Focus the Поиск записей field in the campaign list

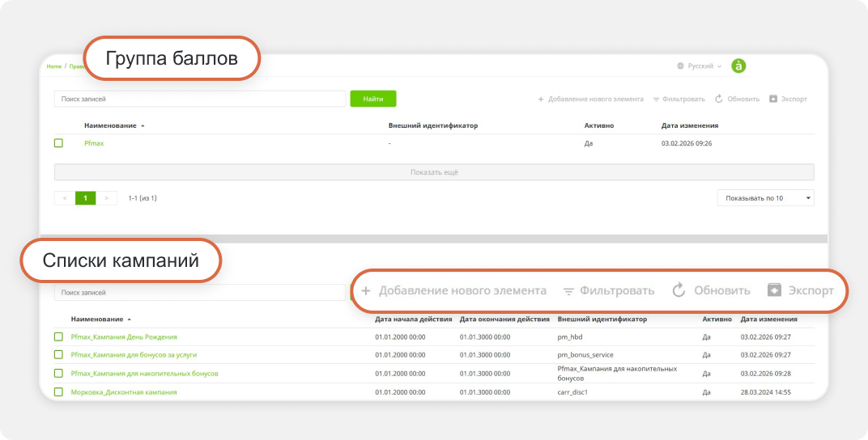200,293
